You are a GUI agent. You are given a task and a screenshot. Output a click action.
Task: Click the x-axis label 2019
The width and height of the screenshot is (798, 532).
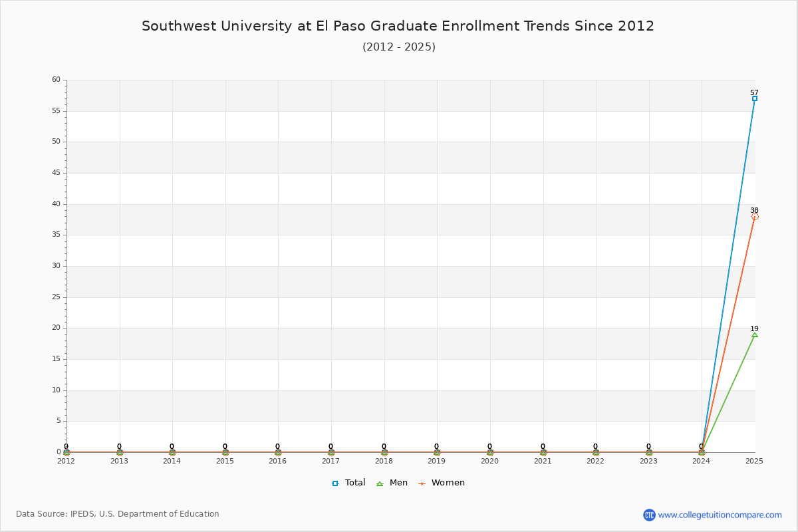click(437, 460)
